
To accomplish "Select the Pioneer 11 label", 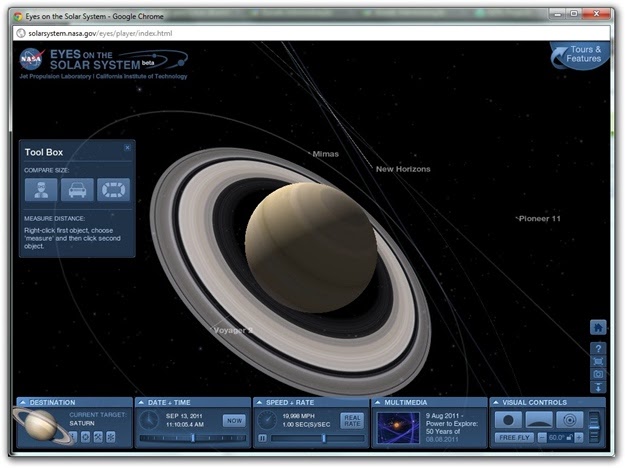I will [x=540, y=218].
